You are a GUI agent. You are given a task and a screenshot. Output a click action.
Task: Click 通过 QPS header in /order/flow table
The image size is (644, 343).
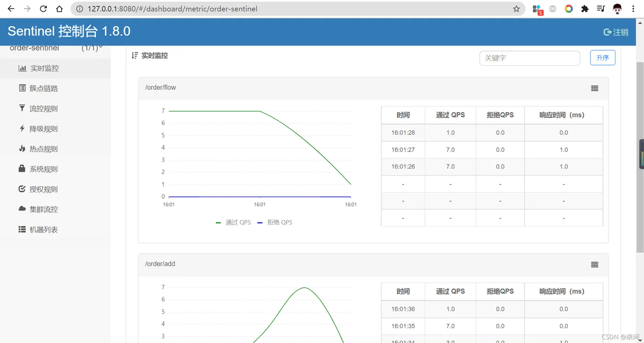pyautogui.click(x=450, y=115)
